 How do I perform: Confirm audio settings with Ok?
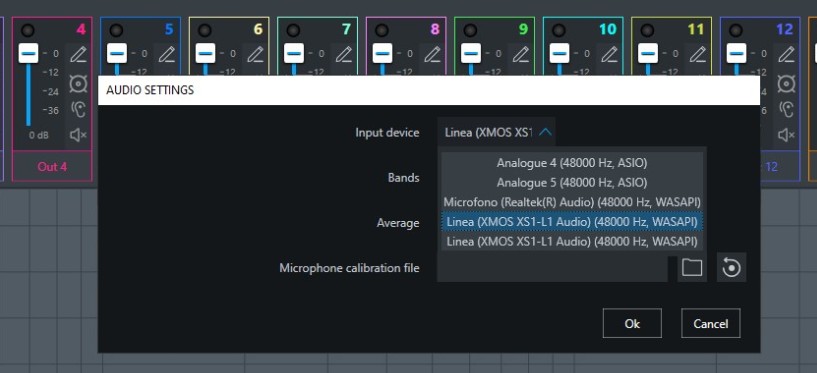[x=632, y=324]
